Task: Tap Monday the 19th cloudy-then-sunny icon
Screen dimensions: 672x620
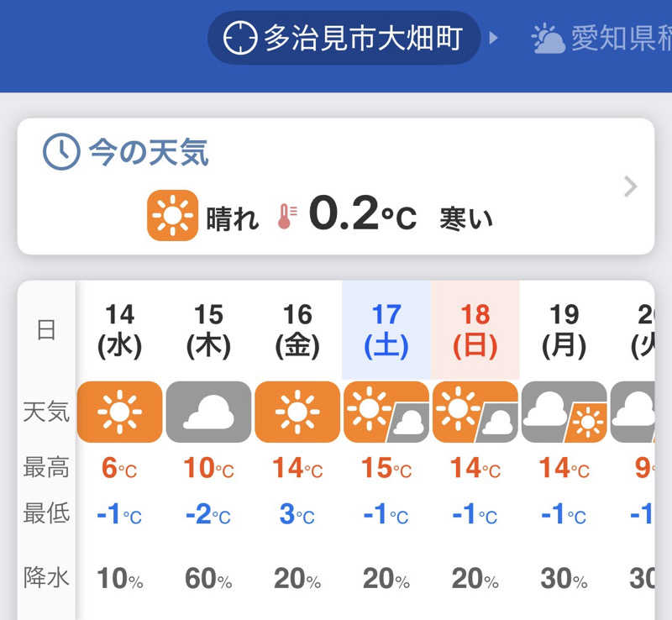Action: [x=564, y=412]
